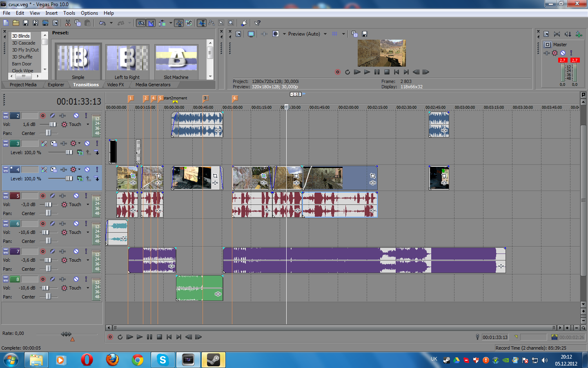
Task: Click Video Preview on external monitor icon
Action: [x=251, y=34]
